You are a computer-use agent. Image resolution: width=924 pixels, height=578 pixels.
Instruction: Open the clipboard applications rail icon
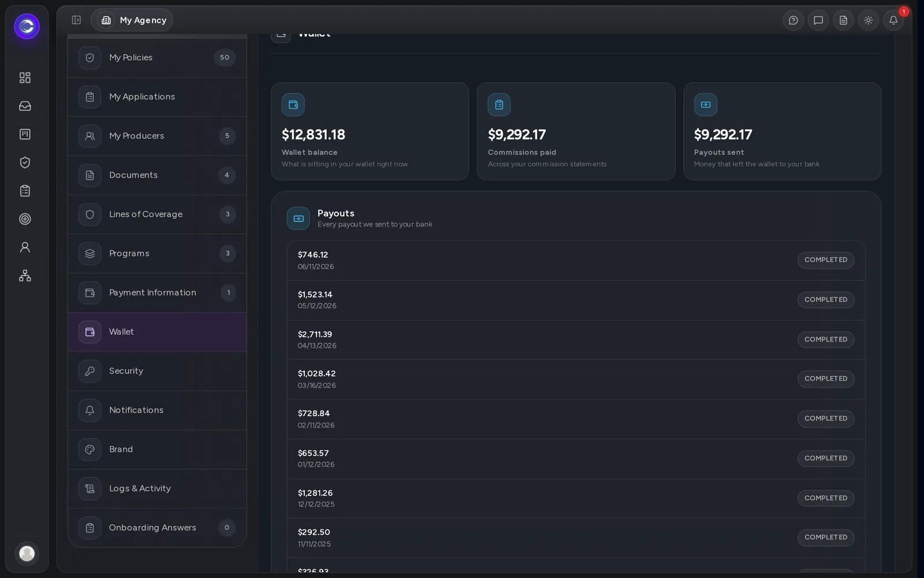coord(25,191)
